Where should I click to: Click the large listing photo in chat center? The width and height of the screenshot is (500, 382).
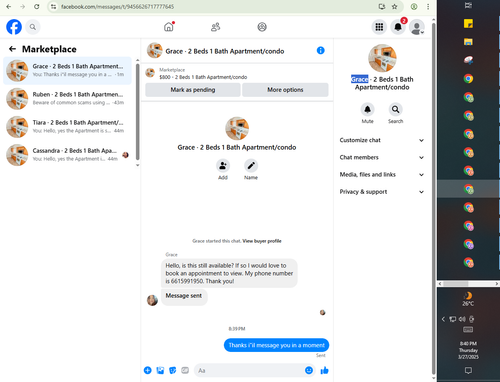tap(237, 128)
